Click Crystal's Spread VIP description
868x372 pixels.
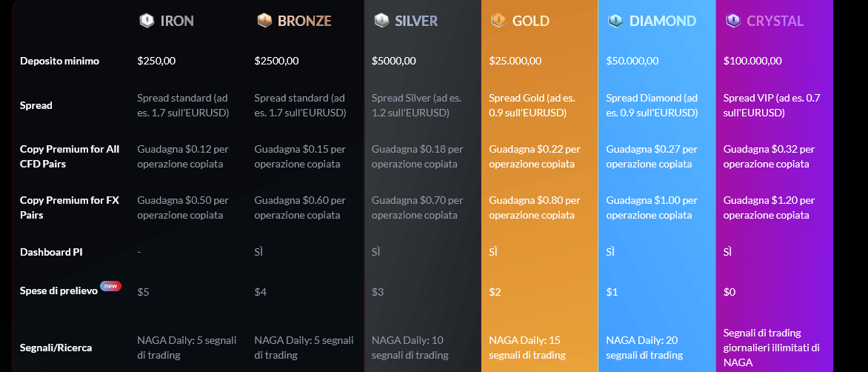tap(772, 105)
